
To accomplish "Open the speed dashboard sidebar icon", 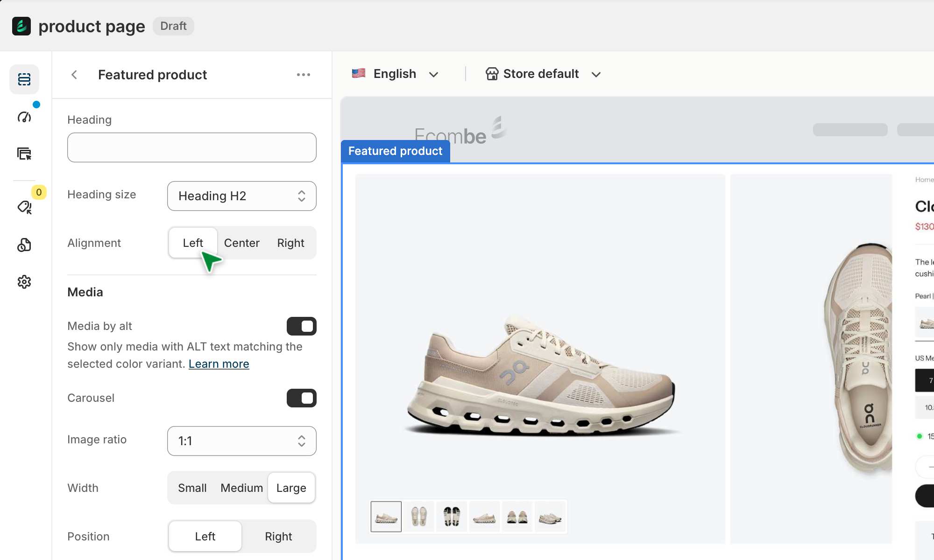I will click(24, 117).
